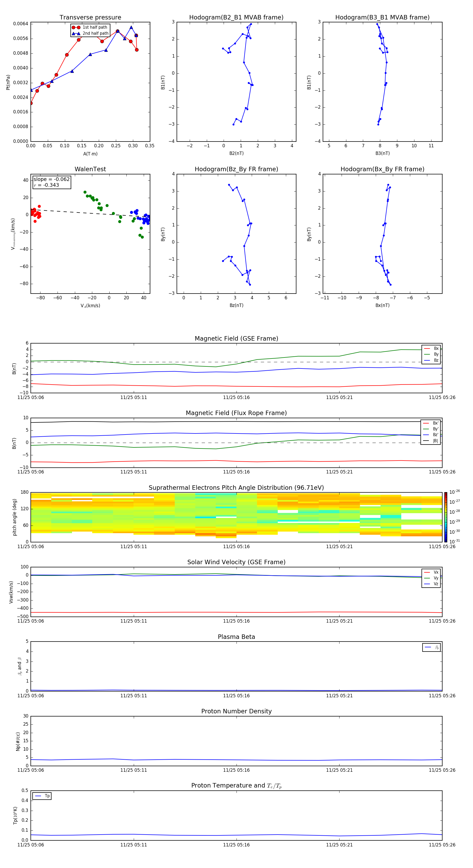Click Suprathermal Electrons Pitch Angle Distribution title
Image resolution: width=473 pixels, height=868 pixels.
pyautogui.click(x=236, y=488)
